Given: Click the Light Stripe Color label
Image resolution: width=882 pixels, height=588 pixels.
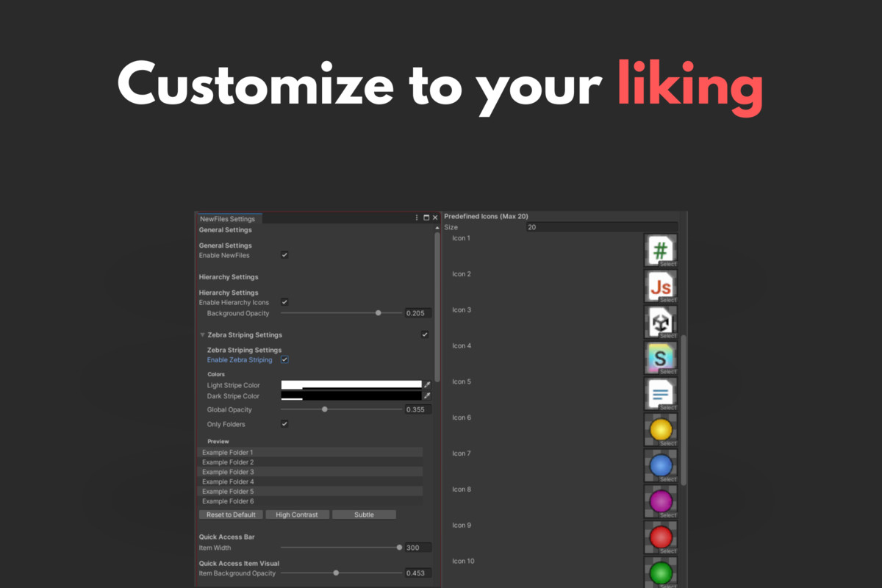Looking at the screenshot, I should (x=234, y=385).
